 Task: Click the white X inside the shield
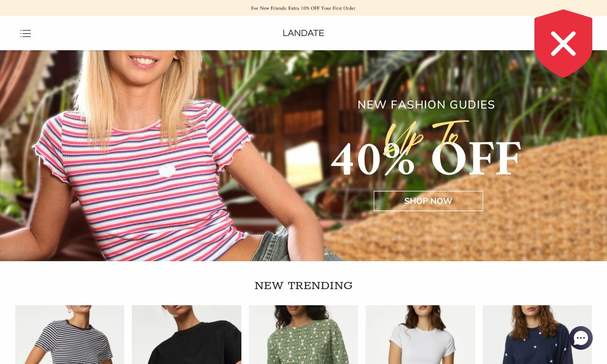point(563,44)
